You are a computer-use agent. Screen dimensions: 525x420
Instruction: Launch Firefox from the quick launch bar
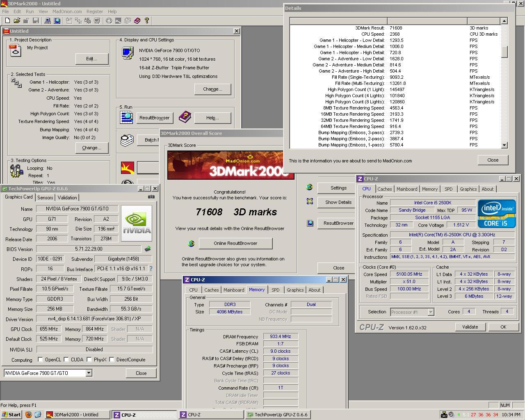28,415
